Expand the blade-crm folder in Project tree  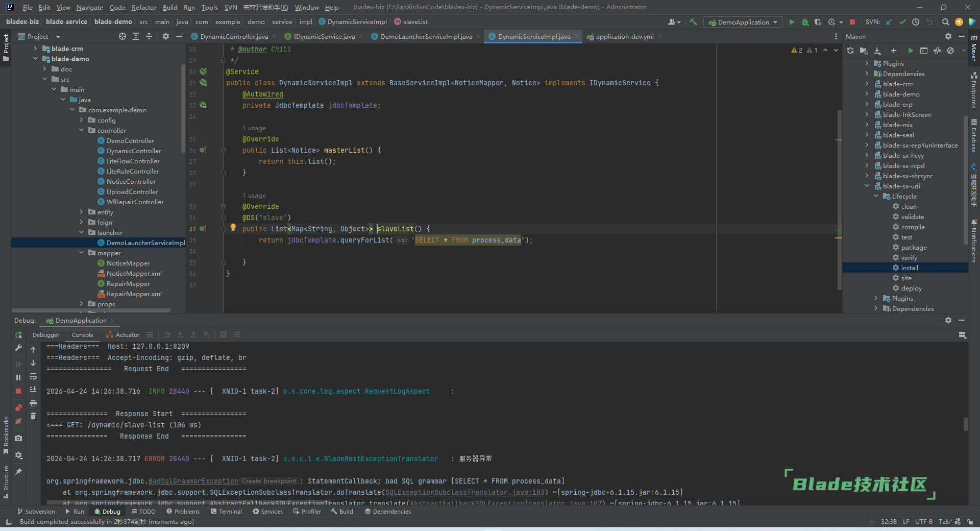(35, 49)
